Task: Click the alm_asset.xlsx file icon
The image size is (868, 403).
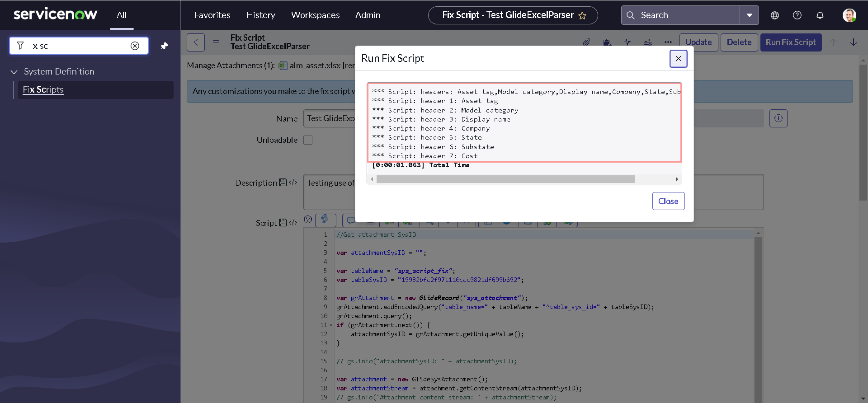Action: pos(283,66)
